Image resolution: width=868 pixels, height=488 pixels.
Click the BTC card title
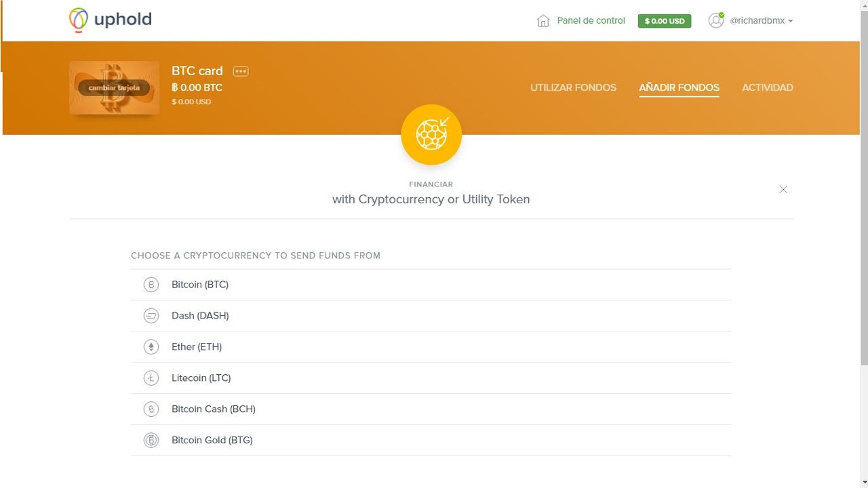(197, 71)
